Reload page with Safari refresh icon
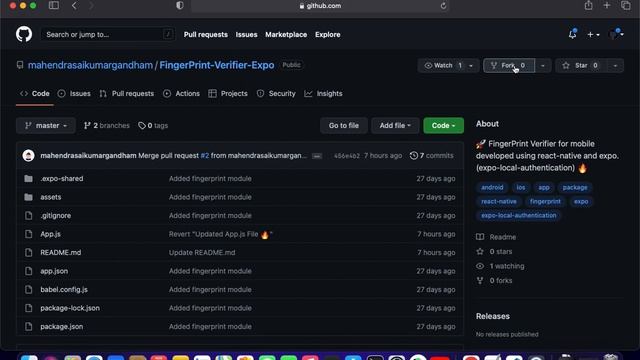Screen dimensions: 640x360 [443, 6]
